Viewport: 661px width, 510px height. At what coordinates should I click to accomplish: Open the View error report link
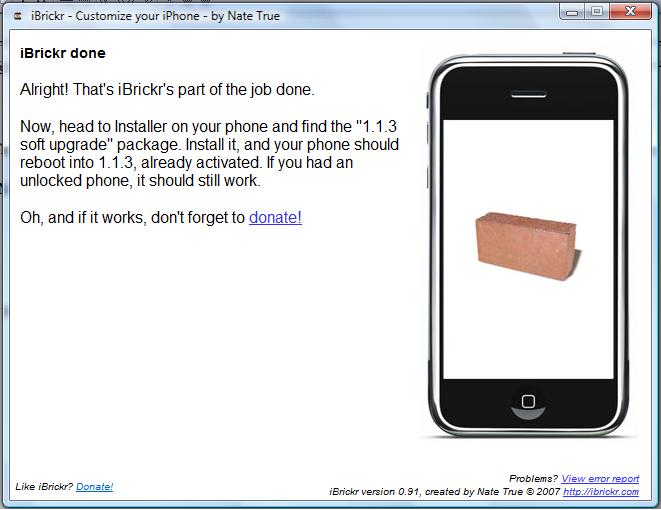click(600, 479)
